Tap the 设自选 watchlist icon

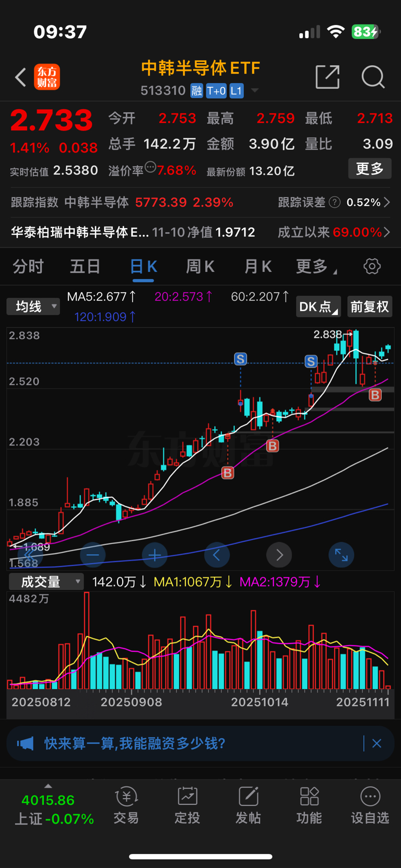(370, 806)
